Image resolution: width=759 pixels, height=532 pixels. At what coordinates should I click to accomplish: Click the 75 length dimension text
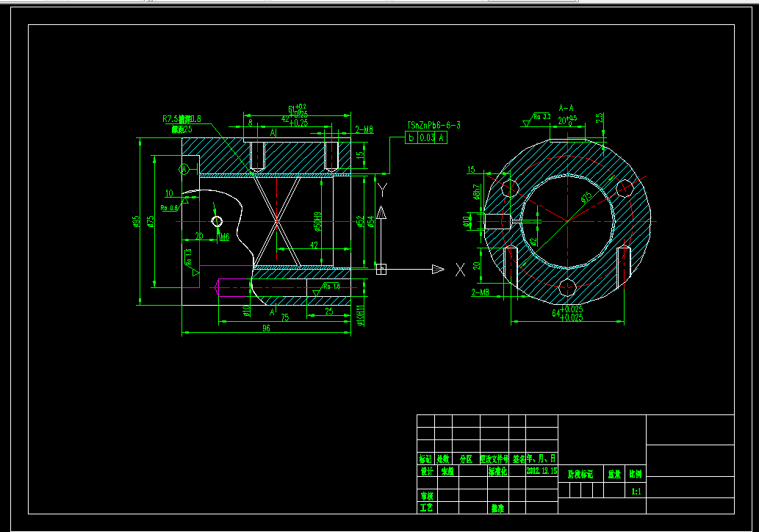coord(284,317)
